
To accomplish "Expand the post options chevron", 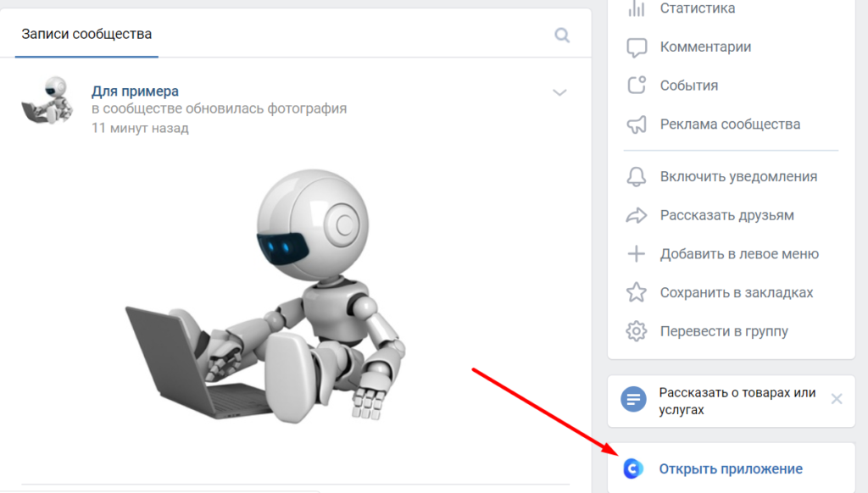I will 559,92.
